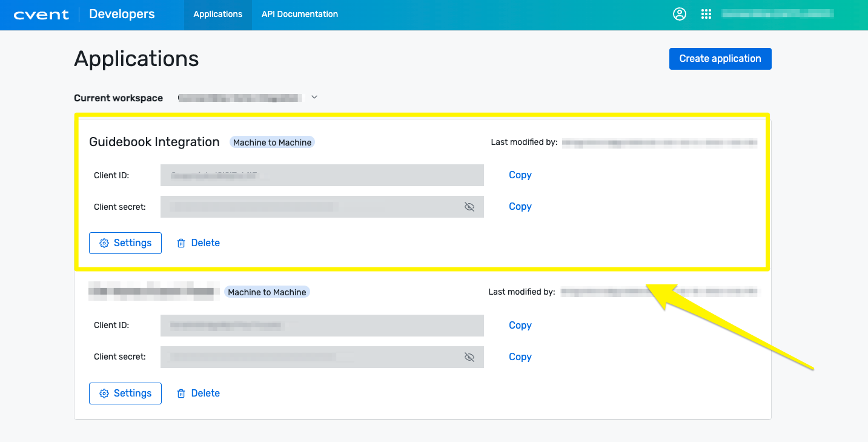Select the Guidebook Integration client secret field
Image resolution: width=868 pixels, height=442 pixels.
[322, 207]
